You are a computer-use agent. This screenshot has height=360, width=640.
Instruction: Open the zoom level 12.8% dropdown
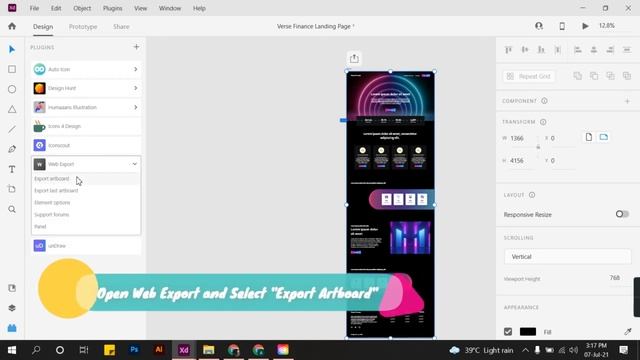(607, 26)
